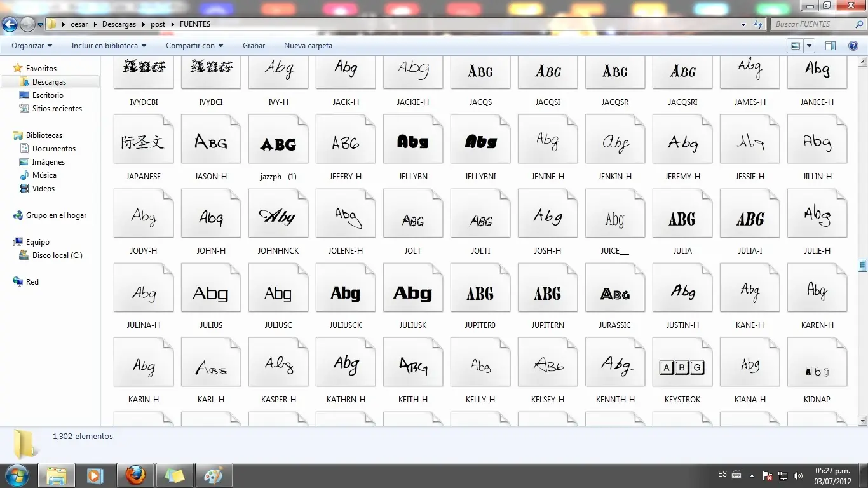The width and height of the screenshot is (868, 488).
Task: Select the JULIUSCK font file
Action: tap(346, 296)
